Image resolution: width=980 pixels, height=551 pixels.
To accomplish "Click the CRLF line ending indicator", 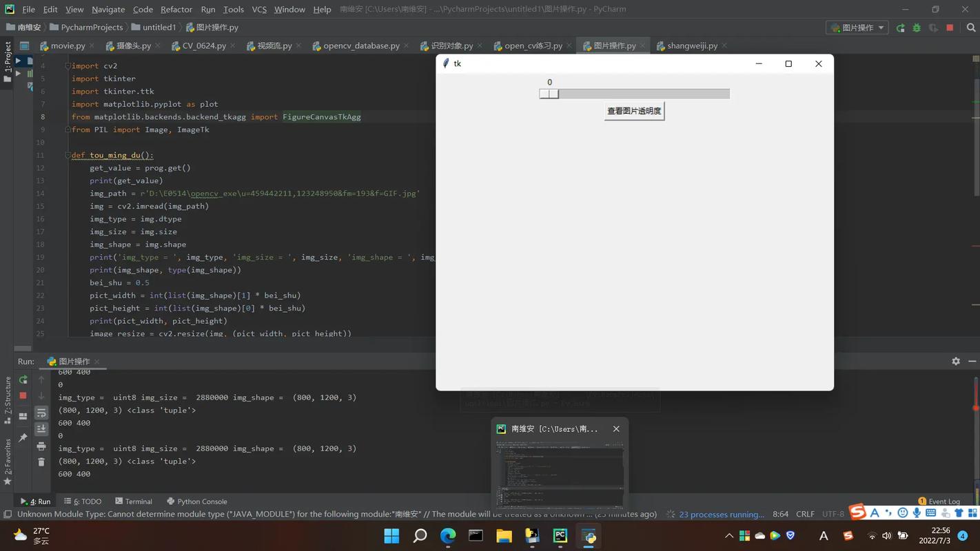I will pos(805,514).
